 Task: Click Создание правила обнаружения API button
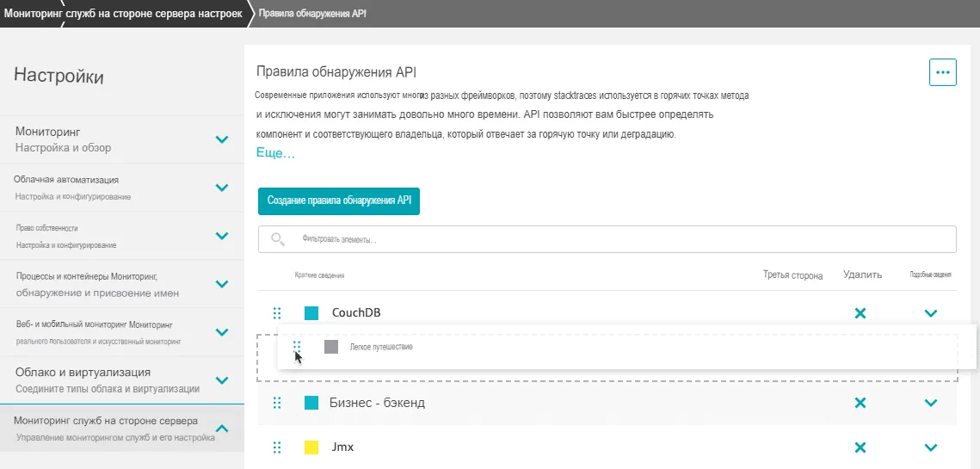click(x=338, y=200)
